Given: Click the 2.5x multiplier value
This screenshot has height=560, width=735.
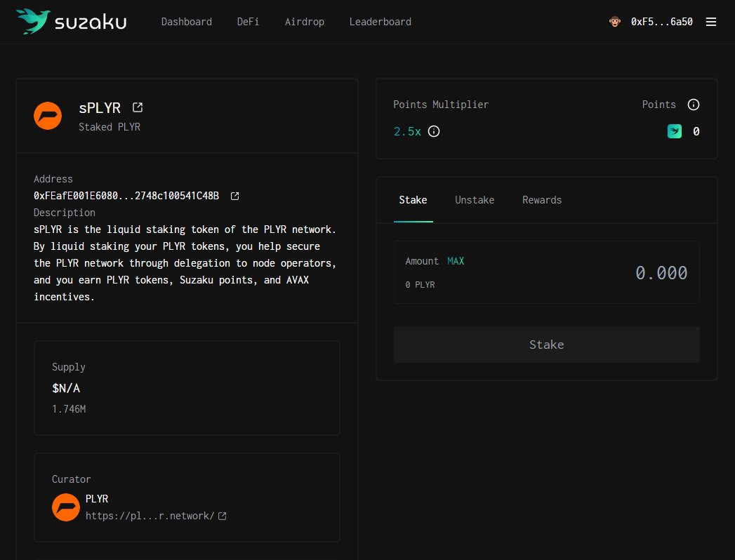Looking at the screenshot, I should click(x=407, y=132).
